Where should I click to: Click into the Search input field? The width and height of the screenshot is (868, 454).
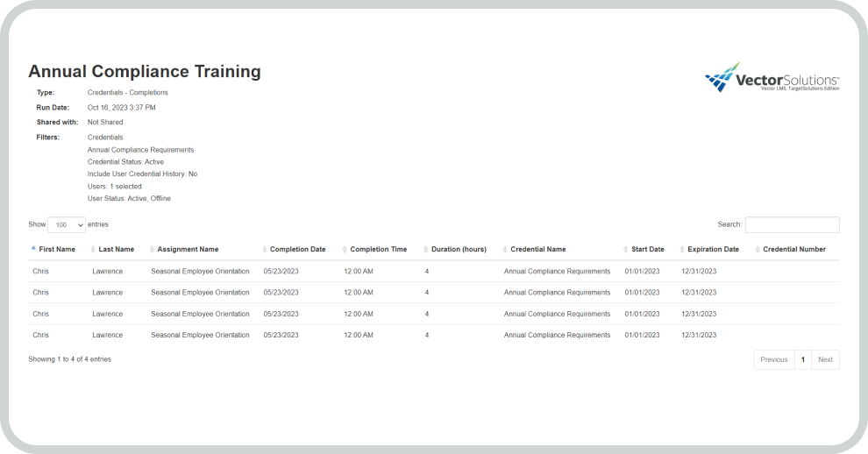[x=792, y=225]
